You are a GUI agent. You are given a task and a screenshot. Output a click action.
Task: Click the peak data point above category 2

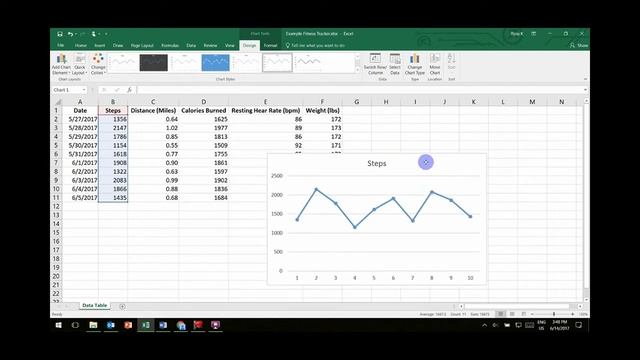coord(316,189)
